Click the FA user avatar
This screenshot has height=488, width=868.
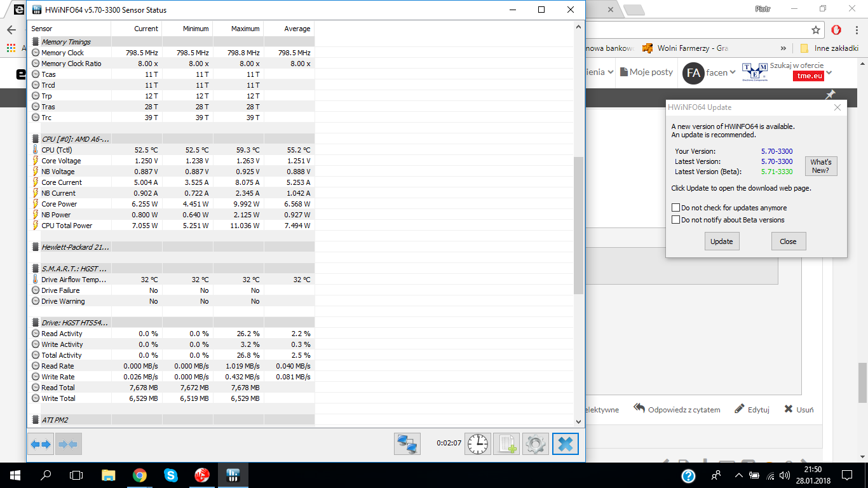coord(693,73)
